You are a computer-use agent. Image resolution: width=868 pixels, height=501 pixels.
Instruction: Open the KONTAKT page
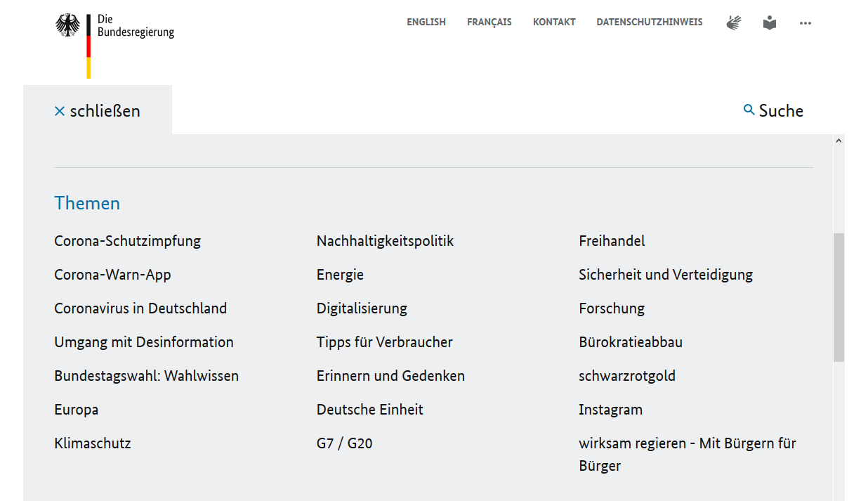click(554, 22)
